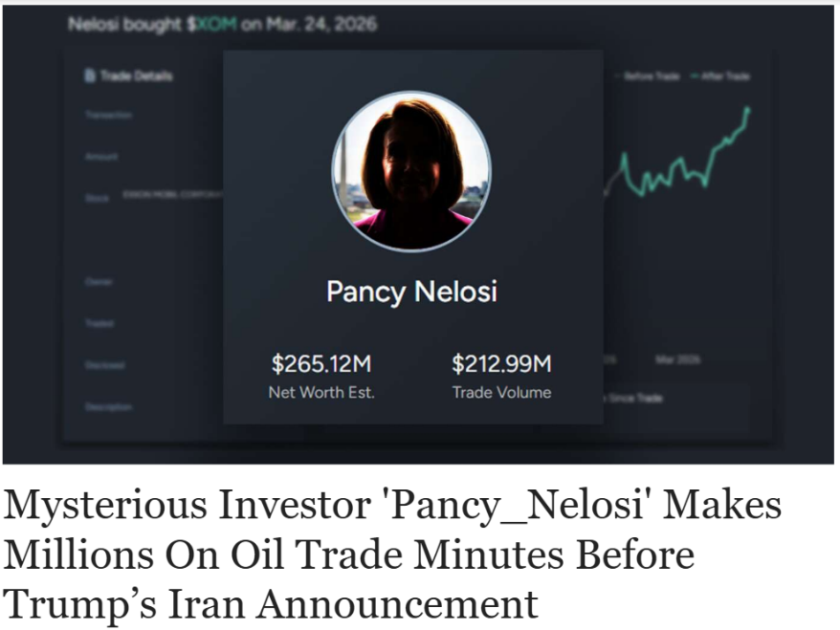This screenshot has height=630, width=840.
Task: Click the Net Worth Est. label
Action: [321, 392]
